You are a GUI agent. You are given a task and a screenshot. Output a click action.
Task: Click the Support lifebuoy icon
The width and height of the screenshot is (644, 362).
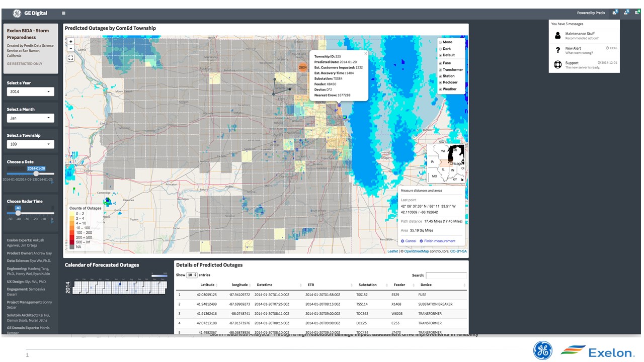click(x=557, y=65)
